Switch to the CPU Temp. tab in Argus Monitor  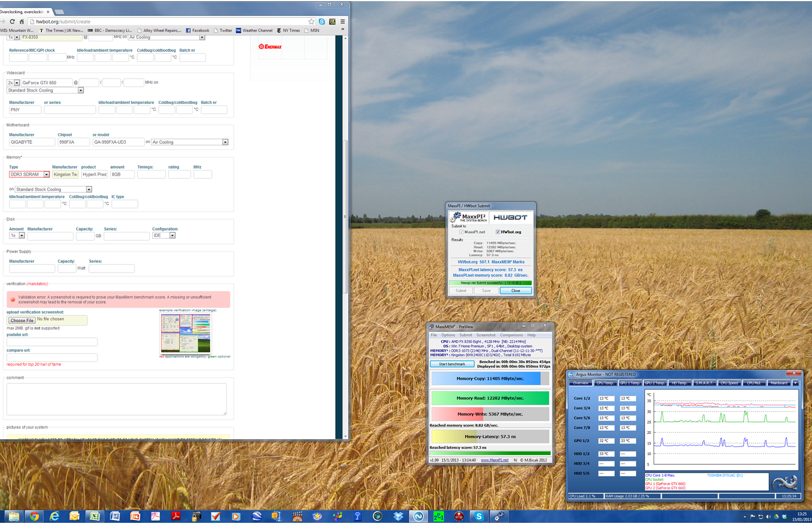point(605,383)
